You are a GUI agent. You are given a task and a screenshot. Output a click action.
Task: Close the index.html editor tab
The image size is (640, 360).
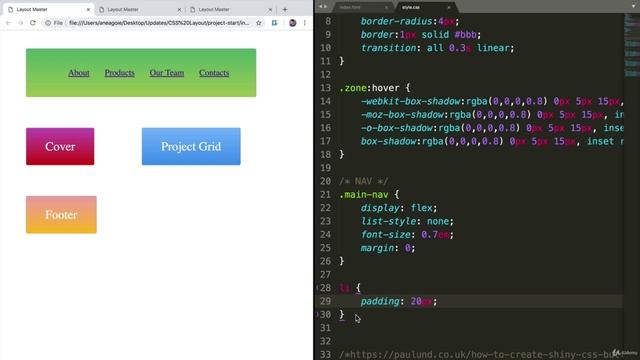[x=386, y=7]
